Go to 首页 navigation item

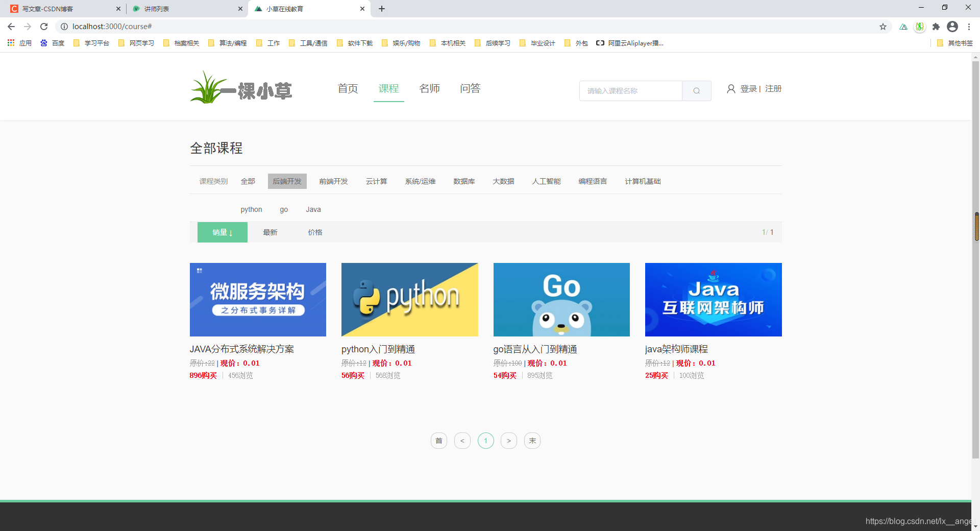coord(348,88)
